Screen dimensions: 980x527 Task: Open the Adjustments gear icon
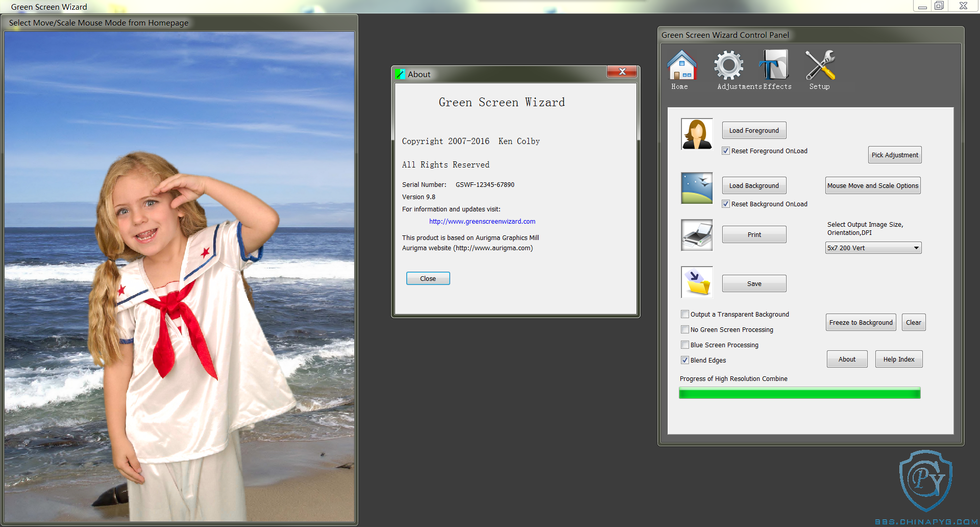728,65
